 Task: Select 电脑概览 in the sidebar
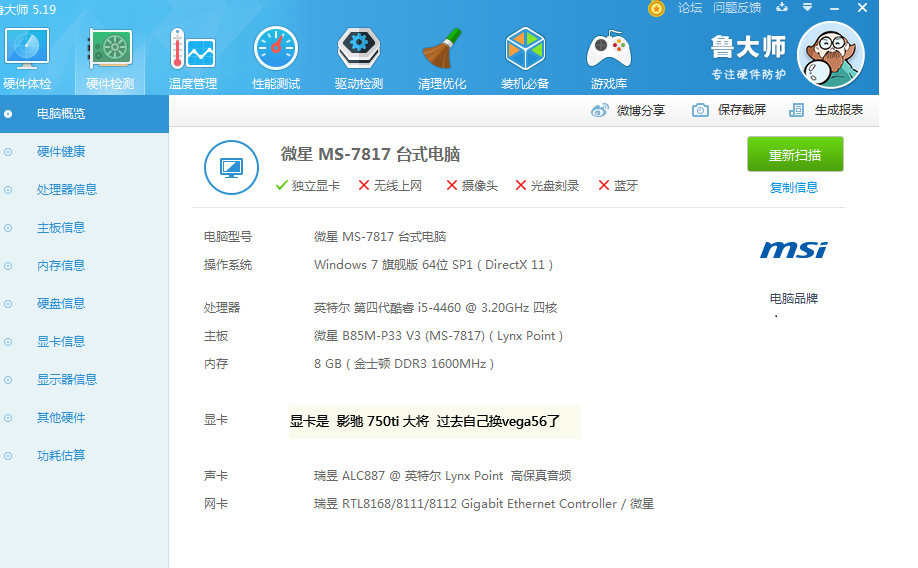84,114
